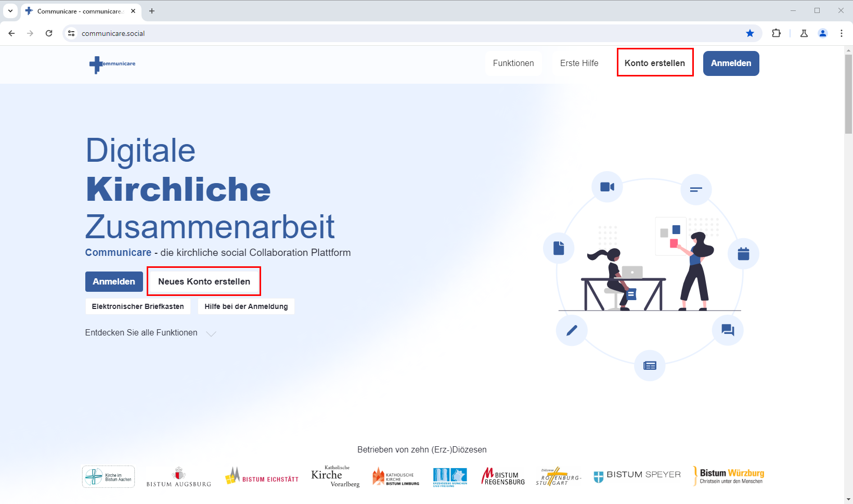The height and width of the screenshot is (504, 853).
Task: Click the Communicare word in the tagline
Action: tap(118, 252)
